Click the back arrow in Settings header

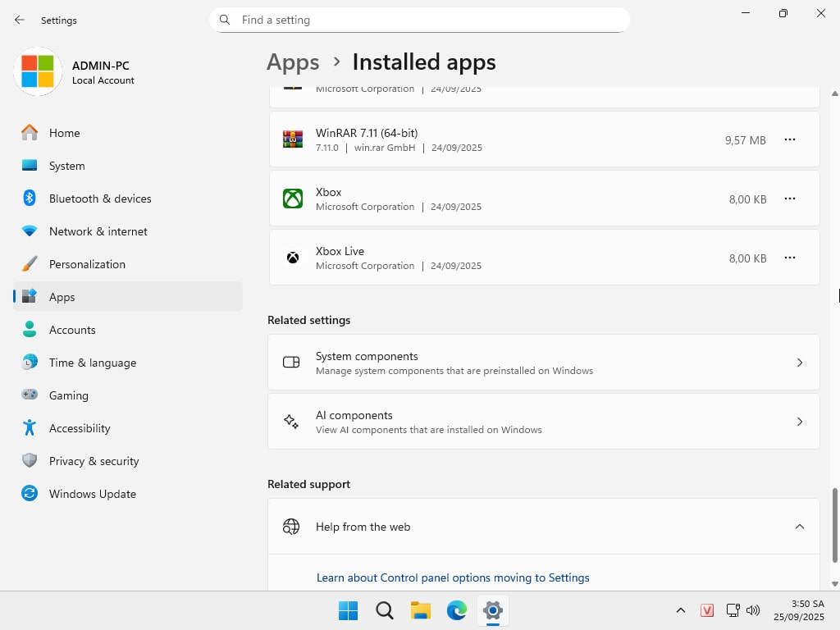[x=20, y=20]
